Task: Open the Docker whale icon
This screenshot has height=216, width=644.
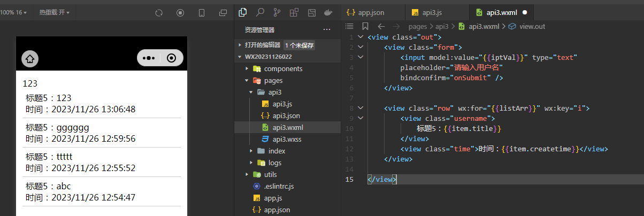Action: click(x=329, y=12)
